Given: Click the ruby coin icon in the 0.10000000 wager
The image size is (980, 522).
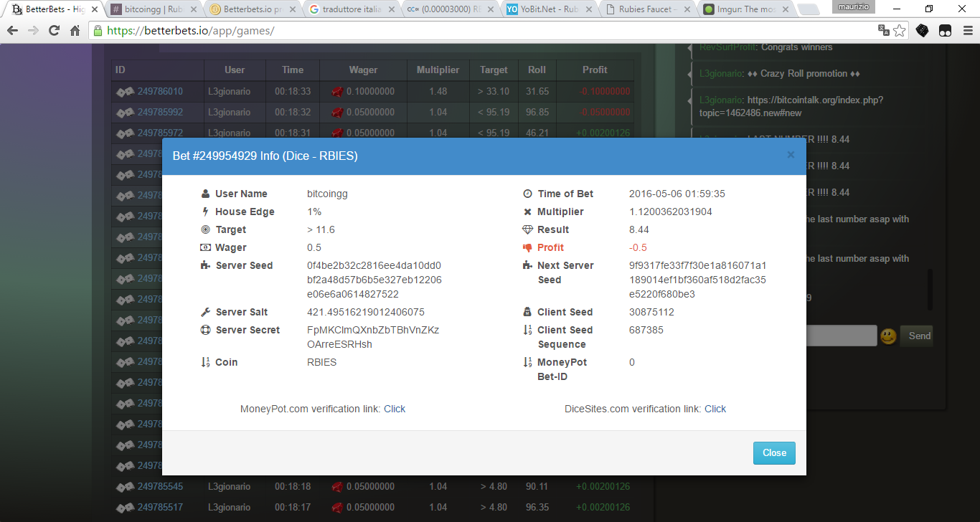Looking at the screenshot, I should tap(337, 92).
